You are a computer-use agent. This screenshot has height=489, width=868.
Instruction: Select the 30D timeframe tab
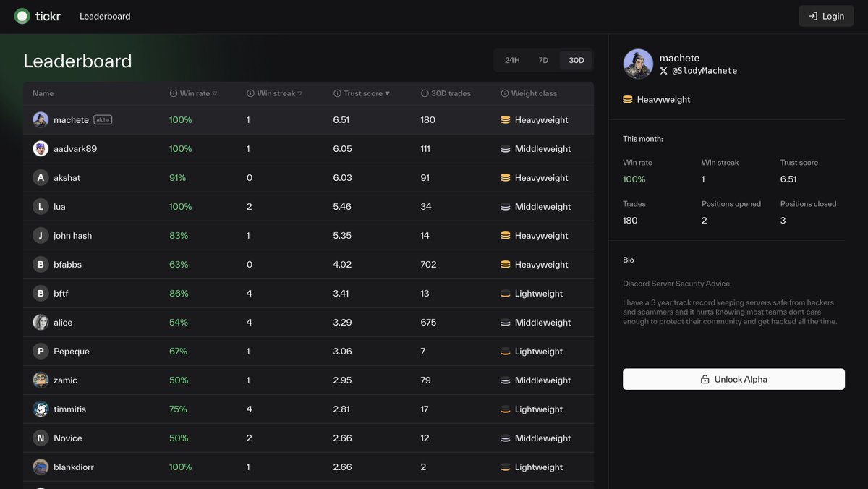click(x=576, y=60)
